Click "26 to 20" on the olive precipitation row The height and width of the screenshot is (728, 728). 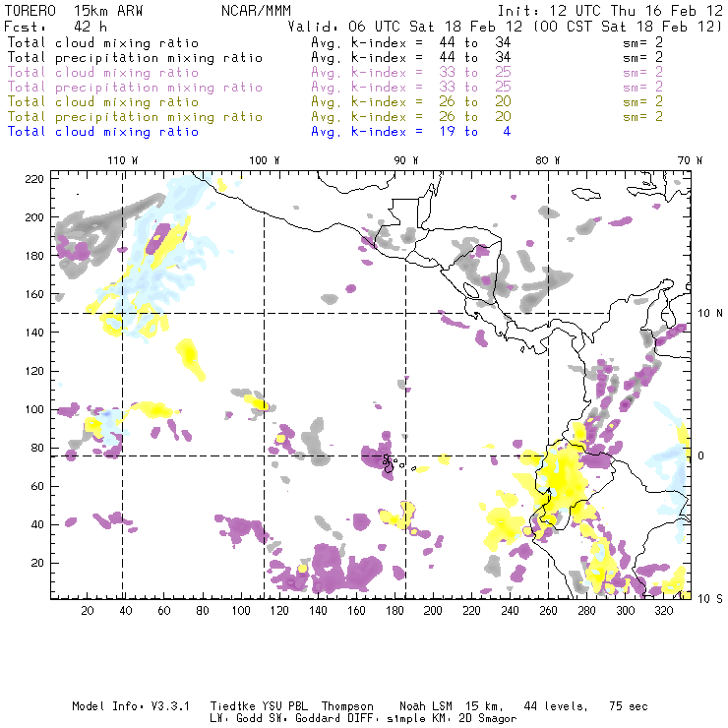475,116
